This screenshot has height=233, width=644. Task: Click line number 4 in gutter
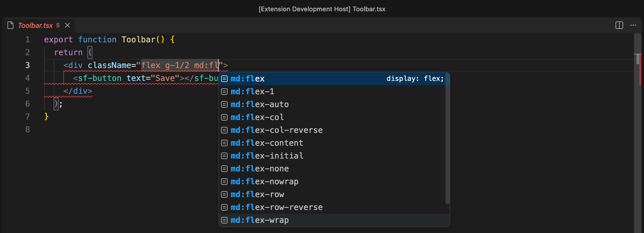28,78
